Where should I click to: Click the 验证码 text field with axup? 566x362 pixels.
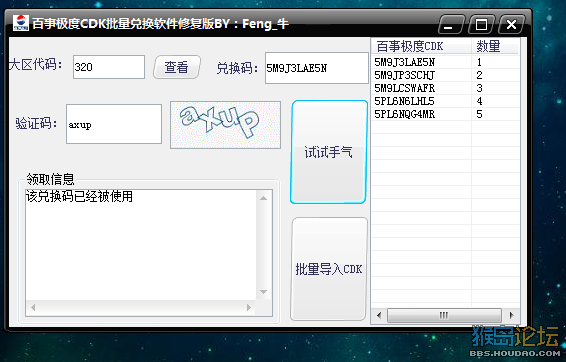(x=114, y=124)
